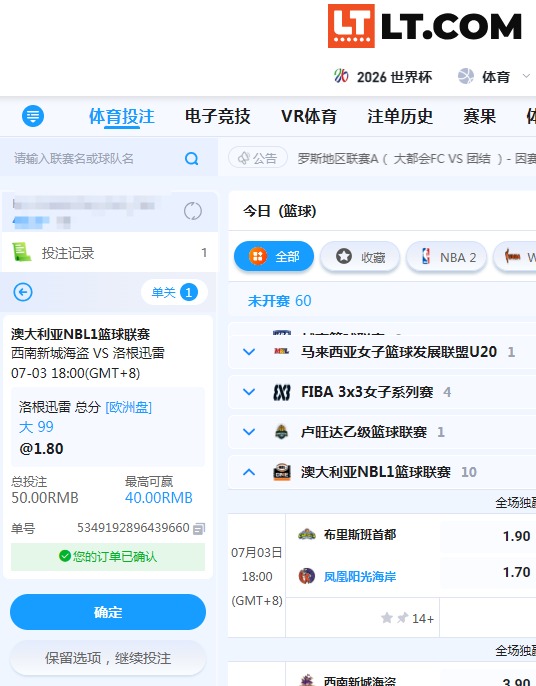The image size is (536, 686).
Task: Click the search magnifier icon
Action: [x=192, y=158]
